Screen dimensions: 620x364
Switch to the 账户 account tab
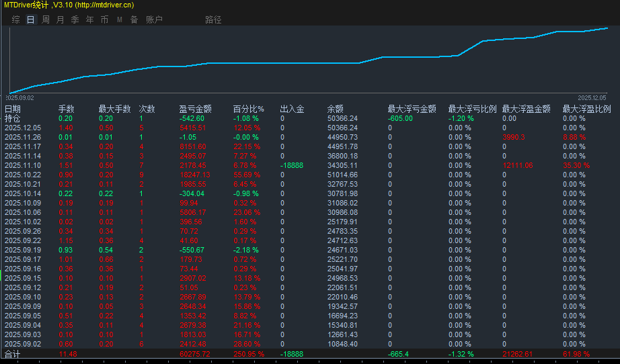[x=154, y=19]
